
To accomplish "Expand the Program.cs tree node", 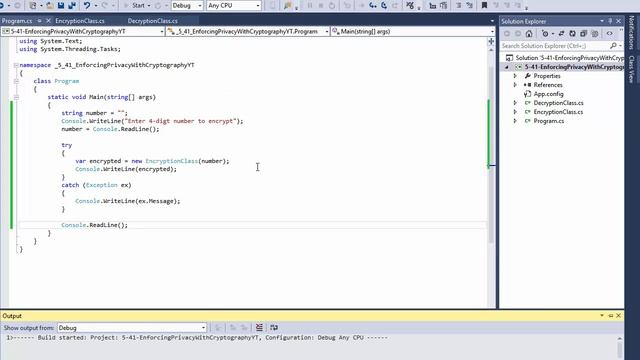I will 515,121.
